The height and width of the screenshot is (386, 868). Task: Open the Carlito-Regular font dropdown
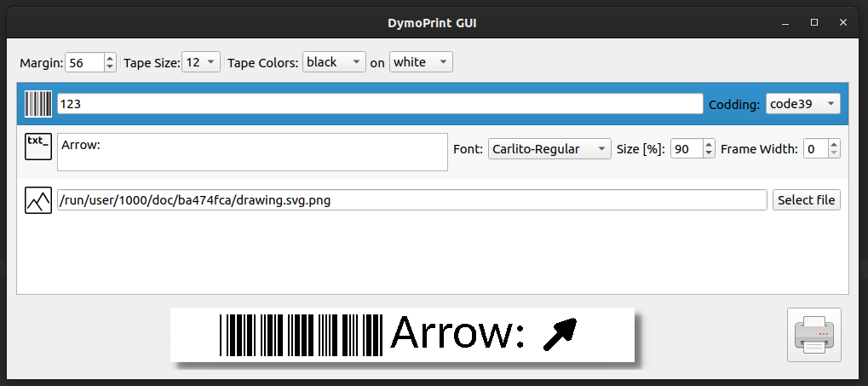(x=549, y=149)
